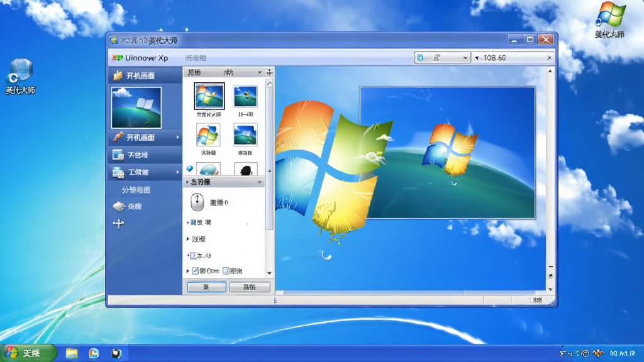Screen dimensions: 644x362
Task: Expand the brush 开机画面 submenu arrow
Action: tap(177, 137)
